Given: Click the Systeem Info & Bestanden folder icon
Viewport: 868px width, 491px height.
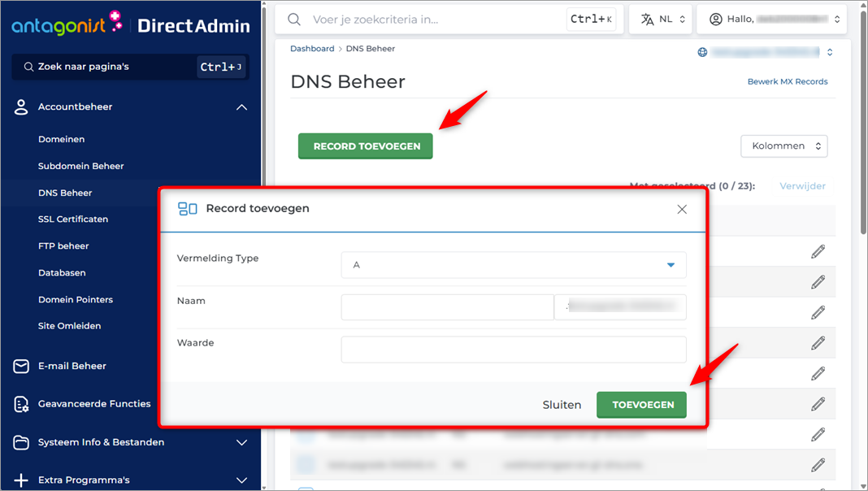Looking at the screenshot, I should click(x=21, y=442).
